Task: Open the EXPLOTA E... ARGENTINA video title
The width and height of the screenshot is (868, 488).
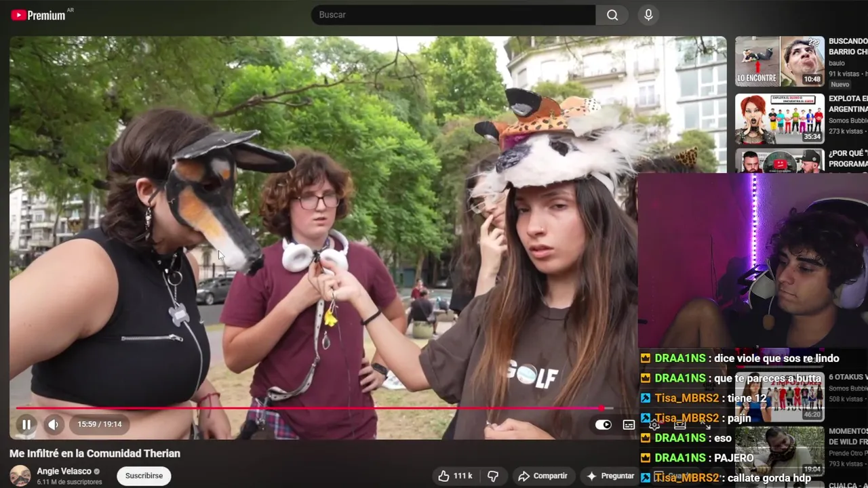Action: tap(848, 104)
